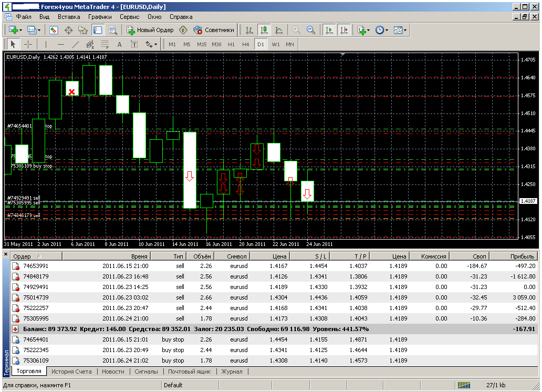Viewport: 542px width, 392px height.
Task: Select the crosshair cursor tool
Action: tap(28, 44)
